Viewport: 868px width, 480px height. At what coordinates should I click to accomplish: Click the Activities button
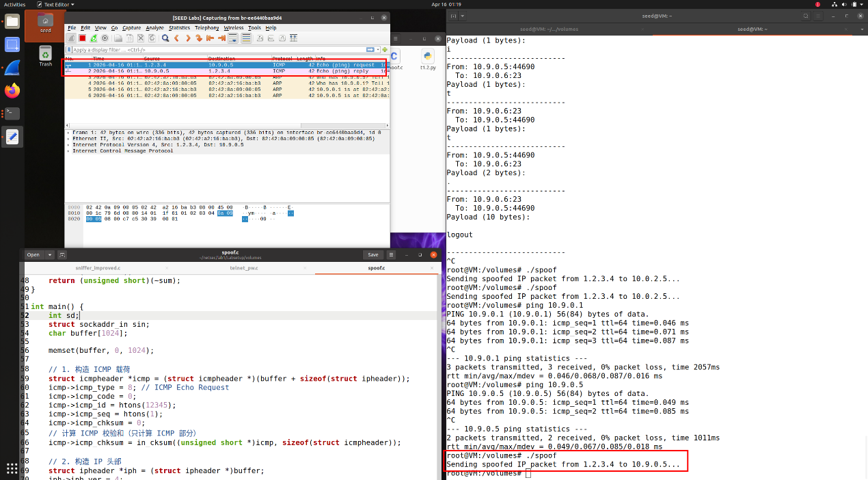(14, 4)
